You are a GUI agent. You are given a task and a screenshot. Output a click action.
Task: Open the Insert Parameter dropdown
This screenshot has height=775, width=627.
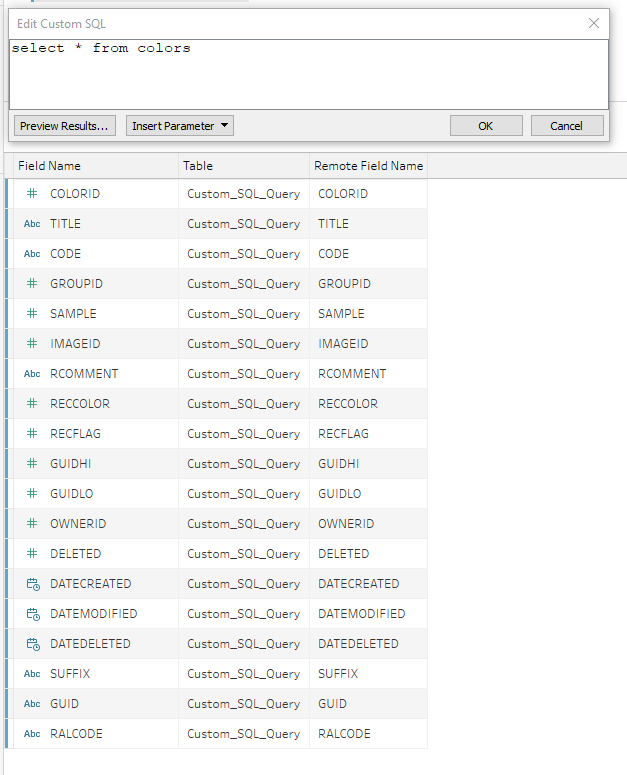tap(180, 126)
